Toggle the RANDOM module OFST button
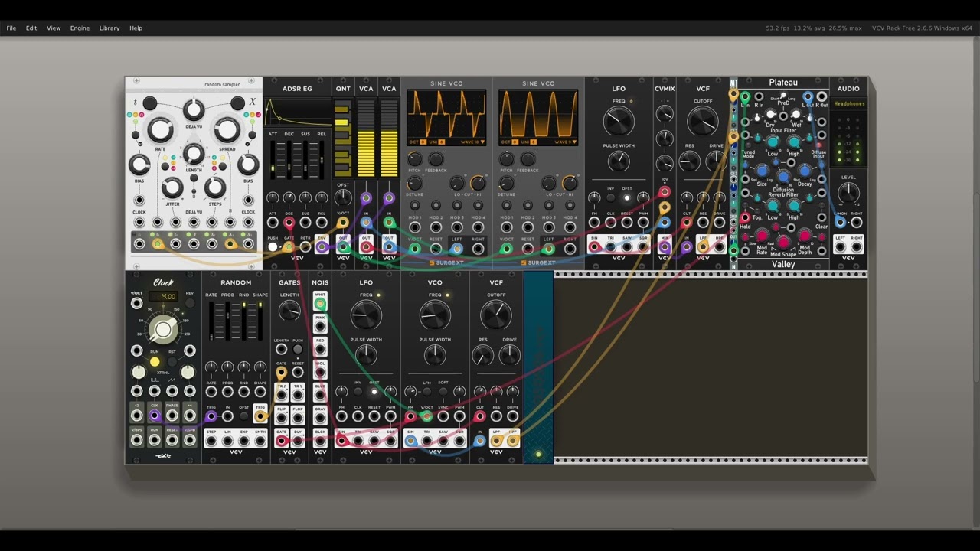Image resolution: width=980 pixels, height=551 pixels. pos(244,416)
